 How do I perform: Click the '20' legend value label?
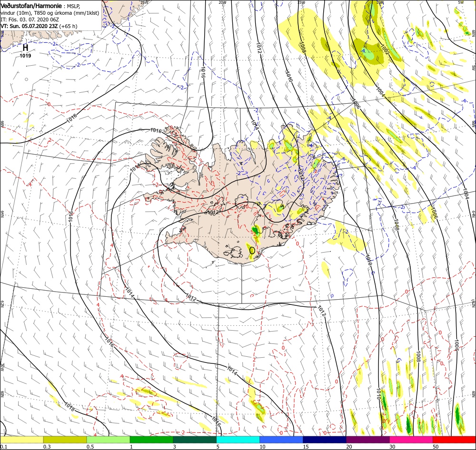point(349,447)
